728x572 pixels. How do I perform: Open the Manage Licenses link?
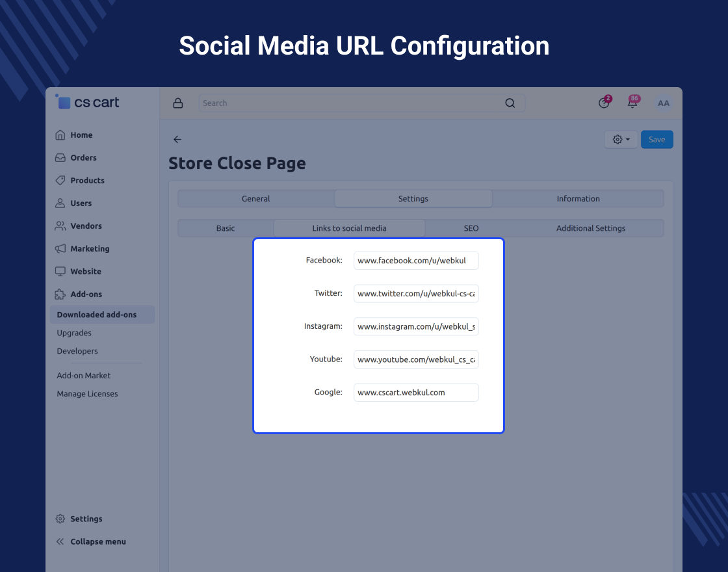pos(87,393)
